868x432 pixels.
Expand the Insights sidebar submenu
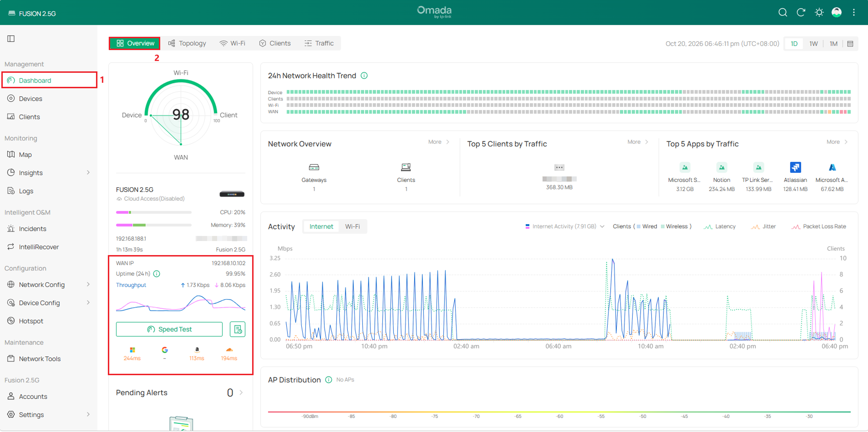point(88,172)
